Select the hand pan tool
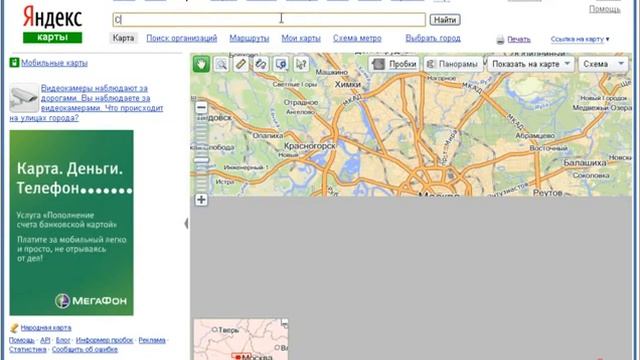 (x=201, y=64)
